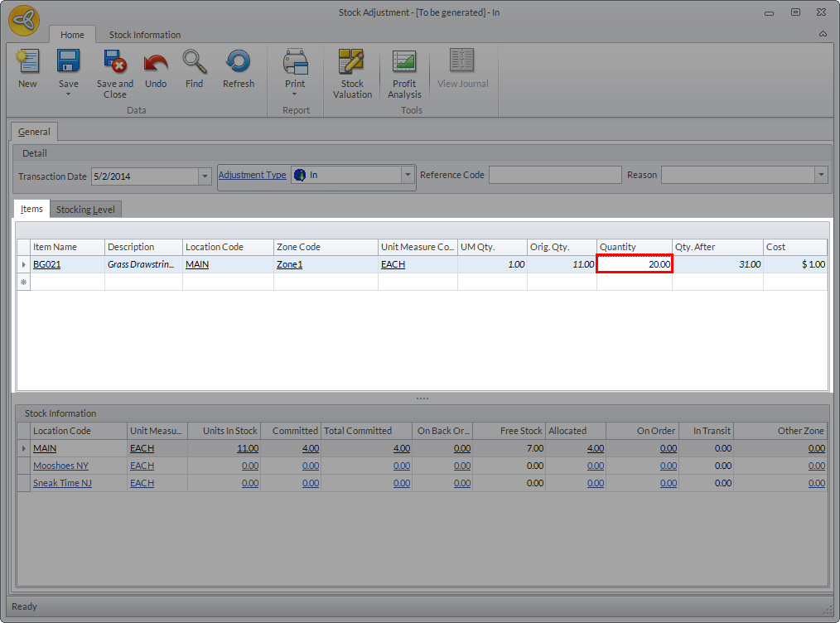Open the Profit Analysis tool
The image size is (840, 623).
pos(404,63)
